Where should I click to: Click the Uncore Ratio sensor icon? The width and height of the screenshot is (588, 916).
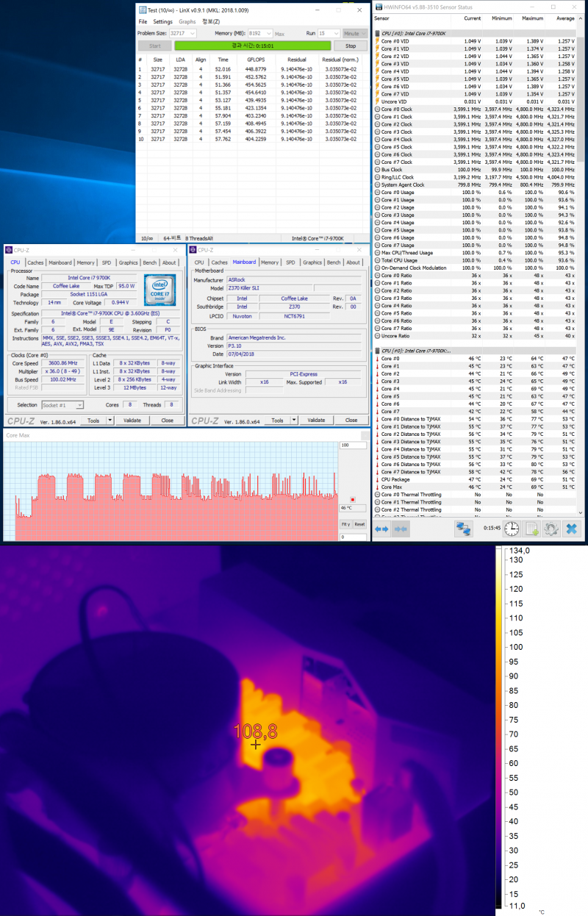point(377,336)
